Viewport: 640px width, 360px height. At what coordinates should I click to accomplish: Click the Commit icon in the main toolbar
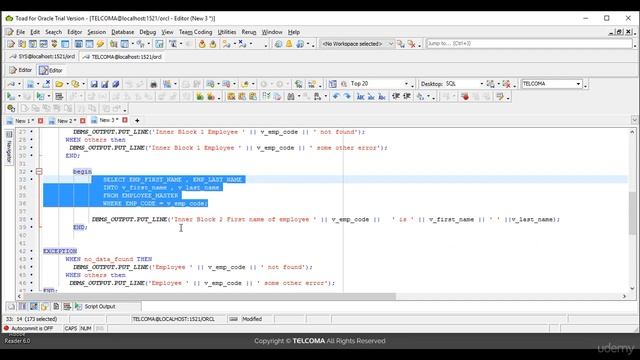[x=202, y=44]
